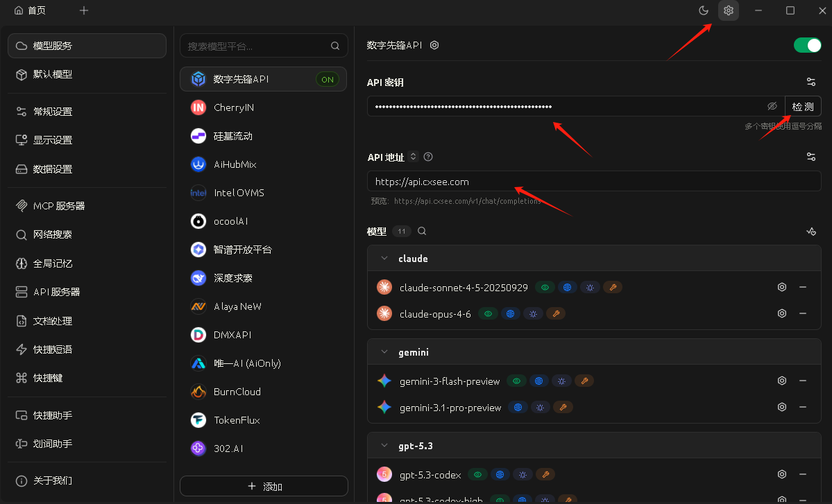Show the hidden API key
The image size is (832, 504).
click(772, 106)
